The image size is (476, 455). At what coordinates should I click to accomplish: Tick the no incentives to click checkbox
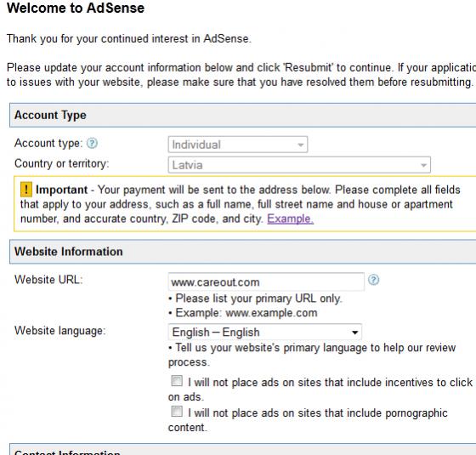click(177, 381)
